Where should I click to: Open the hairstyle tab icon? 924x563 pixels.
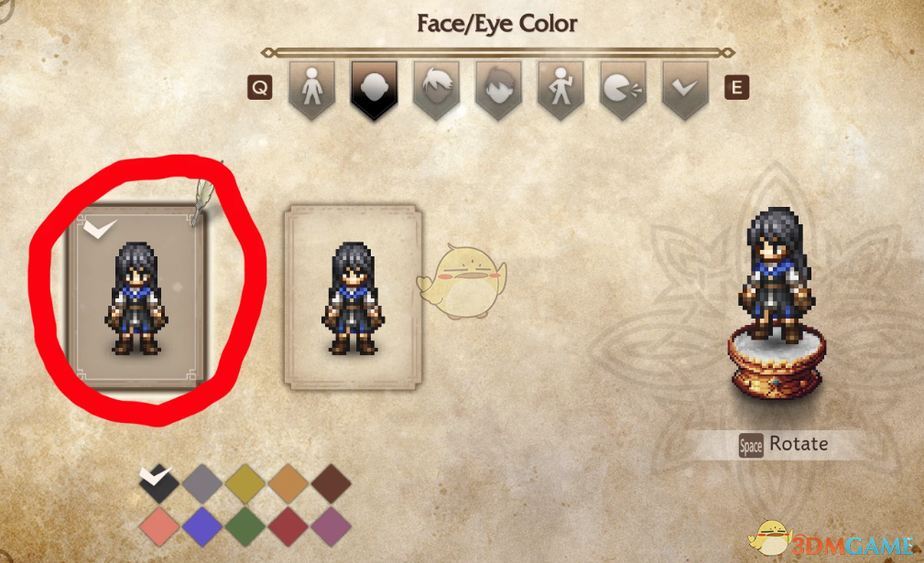436,90
